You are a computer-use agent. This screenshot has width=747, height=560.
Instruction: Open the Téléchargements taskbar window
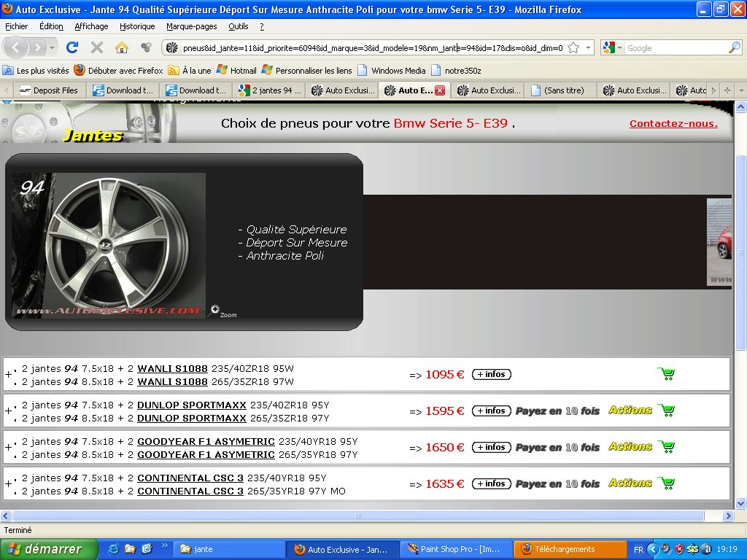570,549
